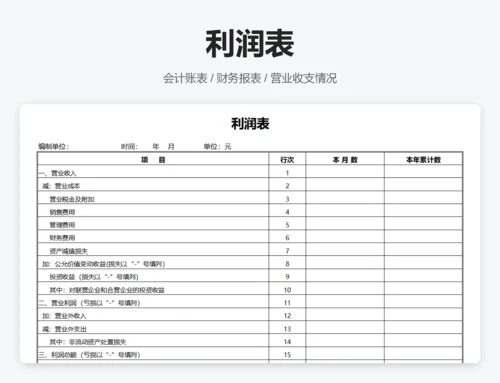Select the row 其中：对联营企业和合营企业的投资收益

point(250,289)
